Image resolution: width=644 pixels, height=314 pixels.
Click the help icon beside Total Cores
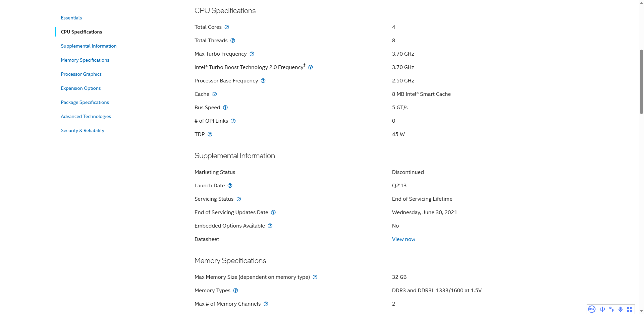227,27
